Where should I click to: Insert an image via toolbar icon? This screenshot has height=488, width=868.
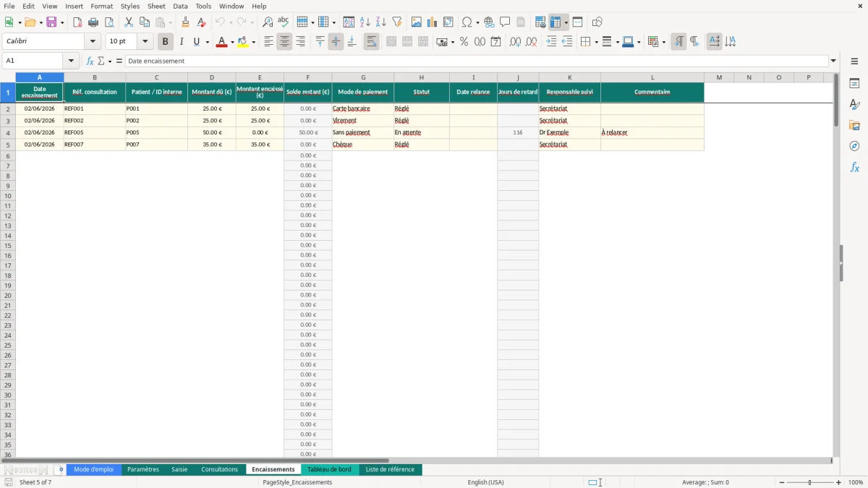click(417, 22)
